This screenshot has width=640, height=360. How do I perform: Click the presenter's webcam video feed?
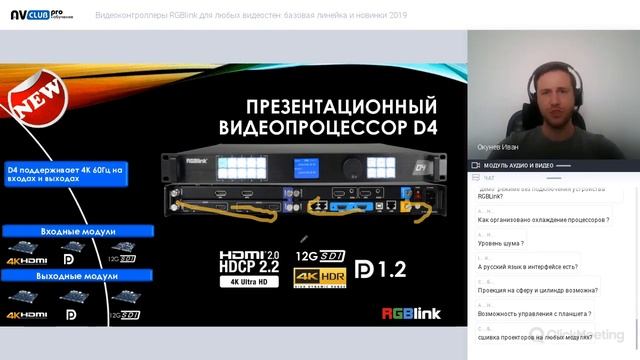coord(553,95)
